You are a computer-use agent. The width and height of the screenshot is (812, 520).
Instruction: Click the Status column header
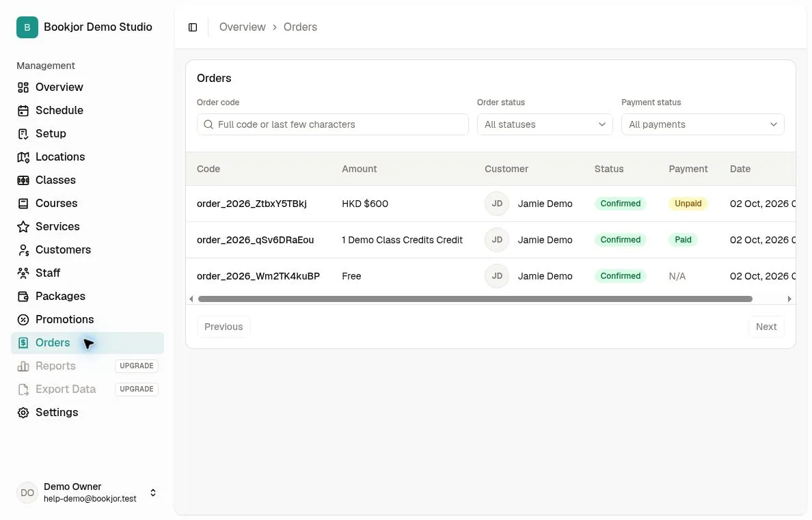coord(609,169)
